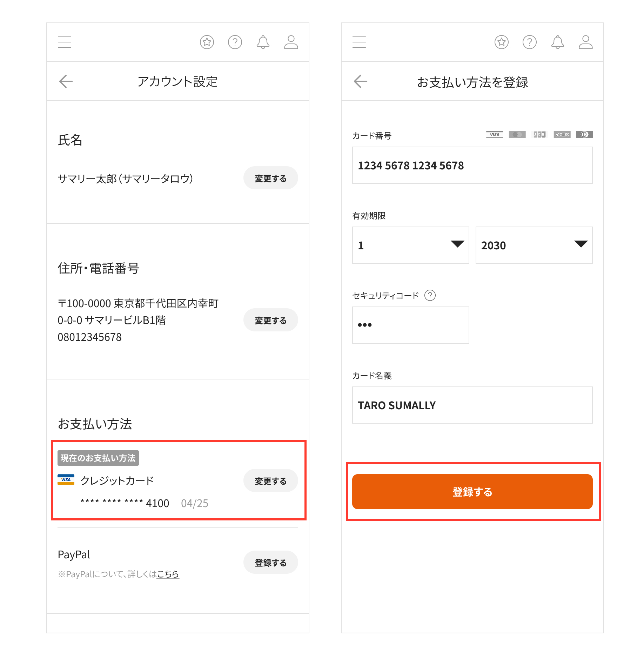Image resolution: width=644 pixels, height=660 pixels.
Task: Open the help question mark icon
Action: 235,42
